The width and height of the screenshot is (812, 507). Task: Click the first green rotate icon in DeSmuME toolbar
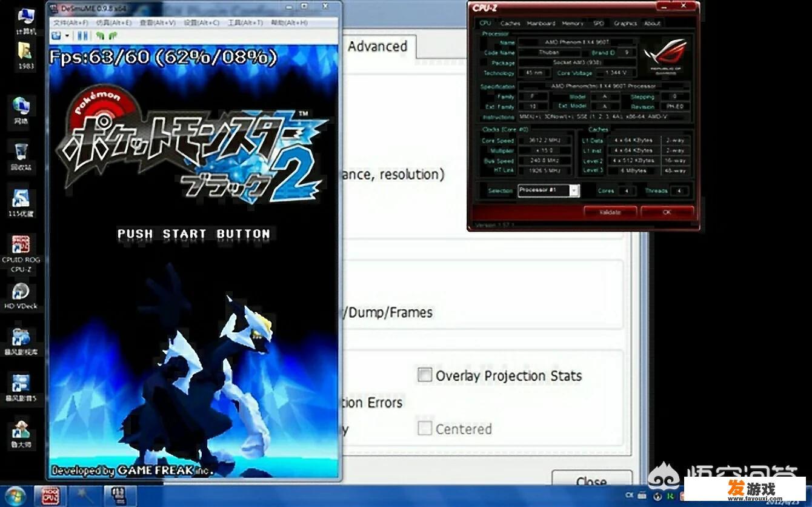(x=100, y=36)
